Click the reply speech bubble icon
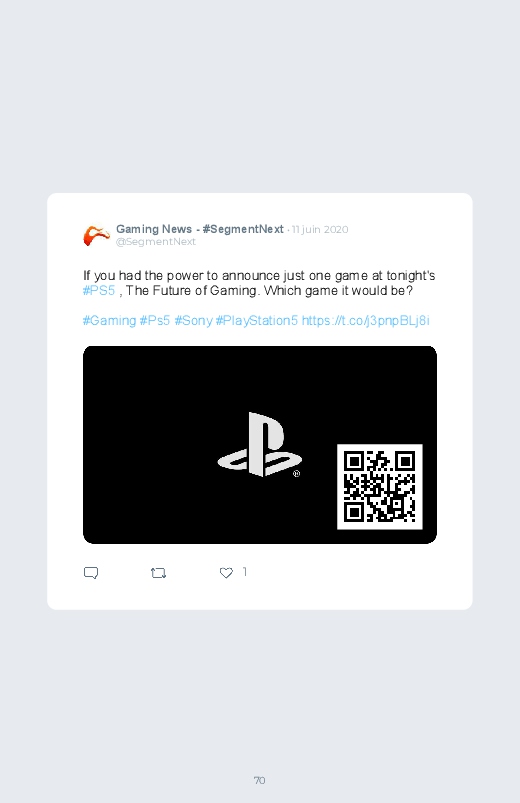The width and height of the screenshot is (520, 803). click(91, 573)
